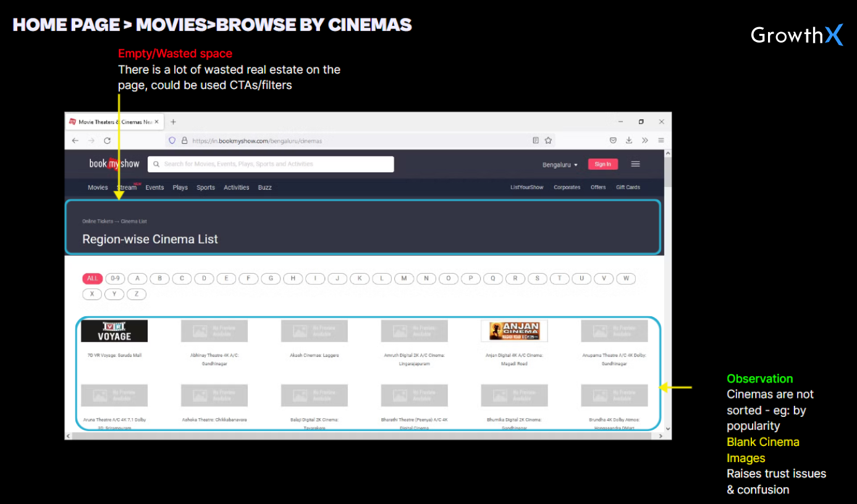Toggle Firefox reader view icon
This screenshot has height=504, width=857.
[x=536, y=141]
